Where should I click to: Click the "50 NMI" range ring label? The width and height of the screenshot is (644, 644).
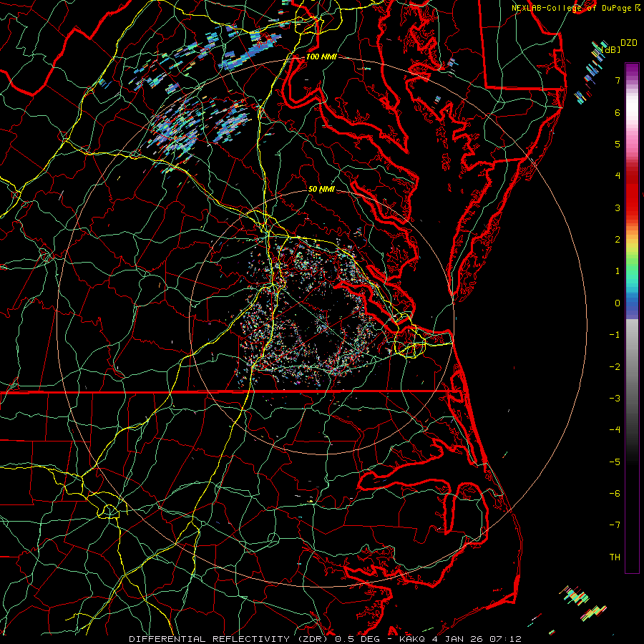tap(321, 189)
